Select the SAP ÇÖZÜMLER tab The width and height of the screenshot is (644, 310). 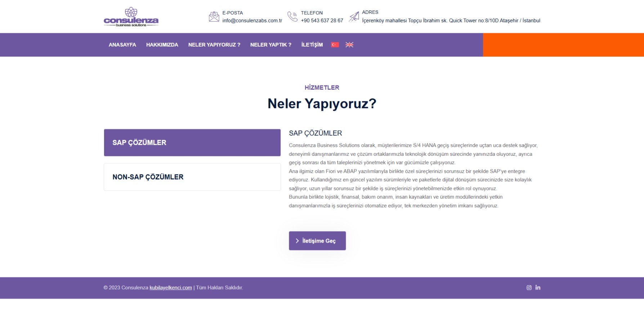point(192,143)
